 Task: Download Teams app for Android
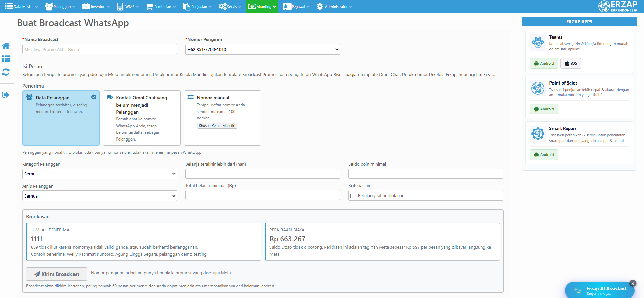click(x=544, y=63)
